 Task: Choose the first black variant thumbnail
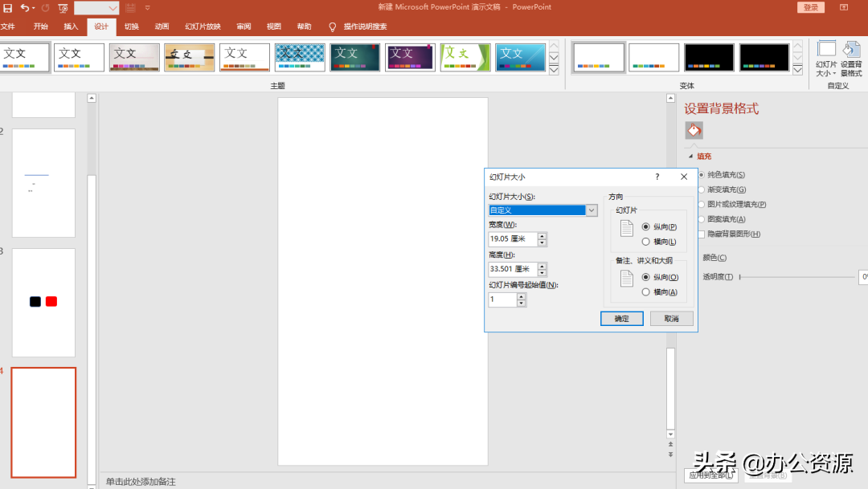[709, 58]
